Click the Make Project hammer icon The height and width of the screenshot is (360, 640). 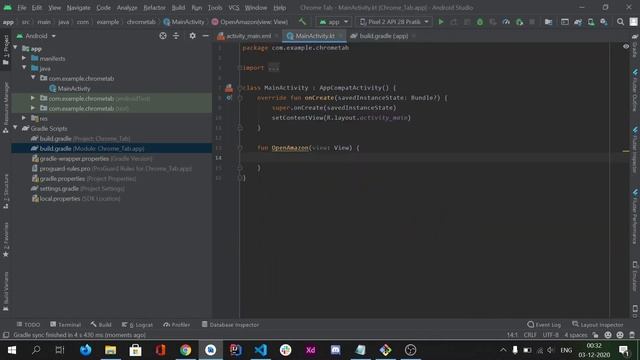tap(302, 22)
